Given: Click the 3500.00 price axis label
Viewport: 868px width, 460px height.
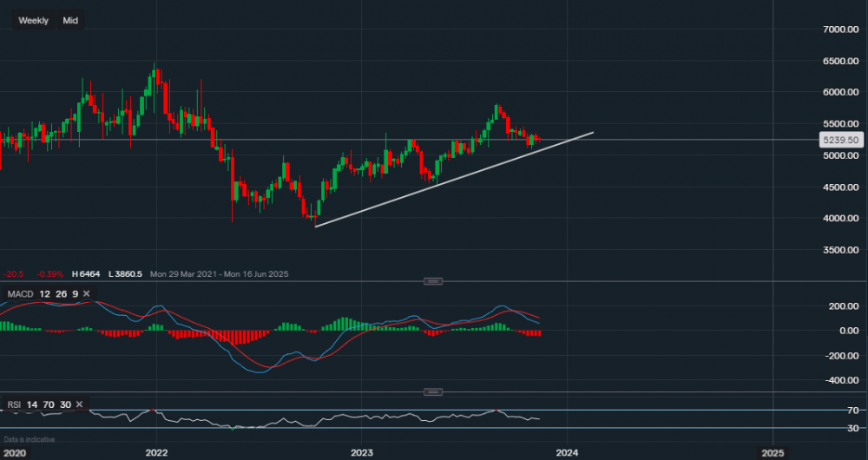Looking at the screenshot, I should [x=841, y=250].
